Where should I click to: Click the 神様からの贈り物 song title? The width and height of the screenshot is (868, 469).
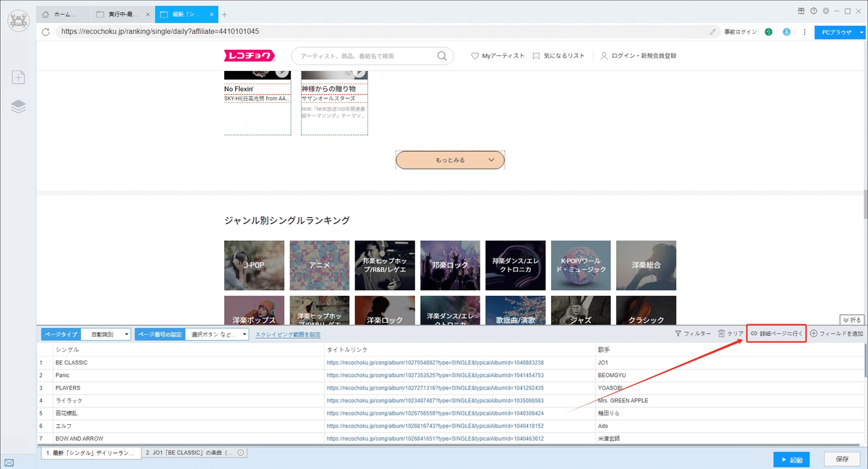click(327, 90)
